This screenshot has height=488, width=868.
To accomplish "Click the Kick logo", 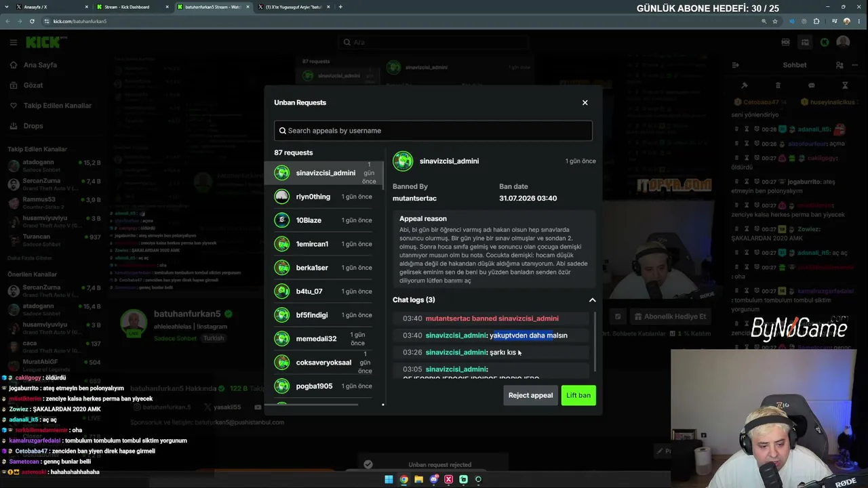I will (43, 43).
